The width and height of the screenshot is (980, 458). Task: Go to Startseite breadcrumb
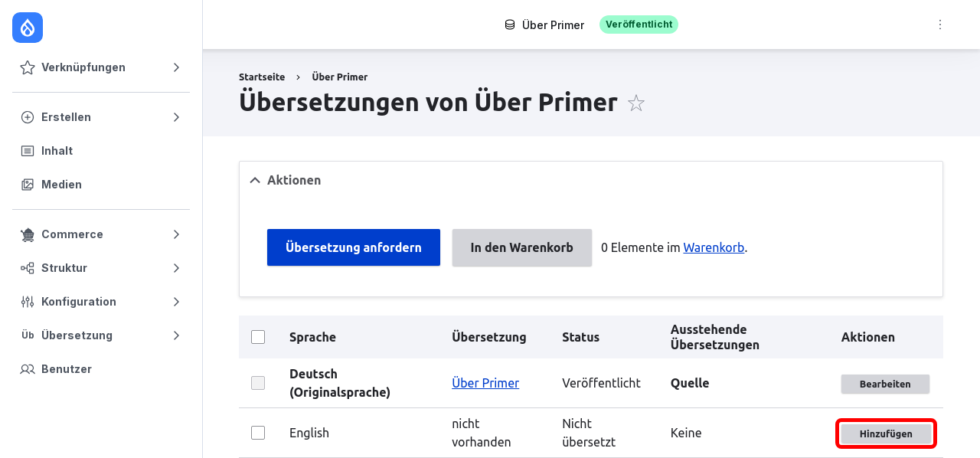click(x=262, y=77)
